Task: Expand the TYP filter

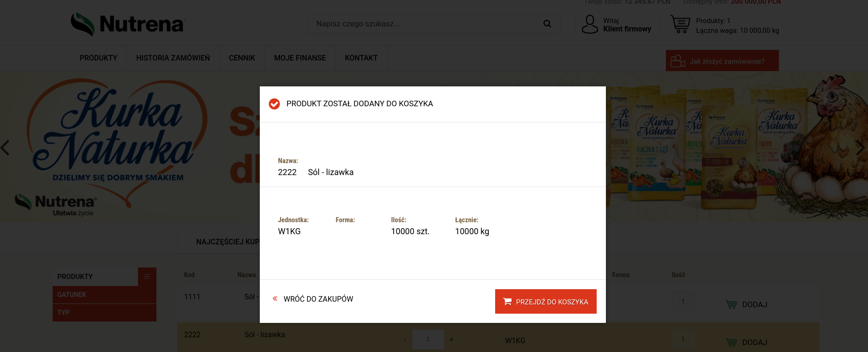Action: 104,313
